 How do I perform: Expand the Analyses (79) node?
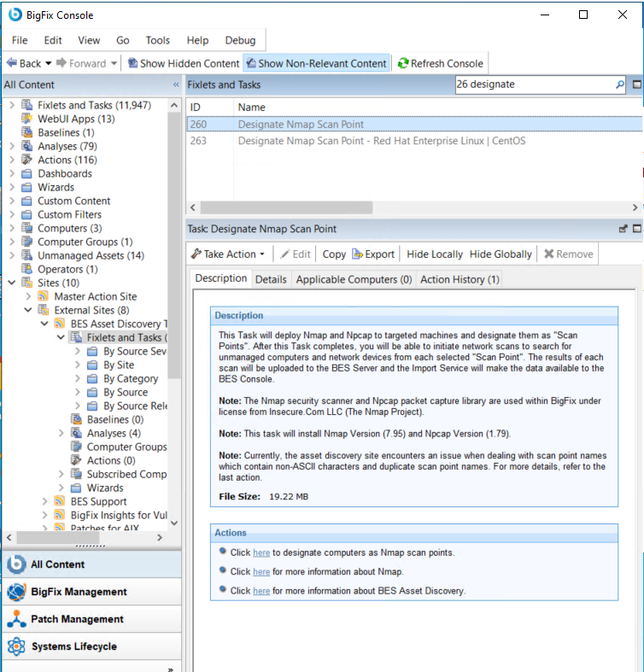pyautogui.click(x=12, y=146)
